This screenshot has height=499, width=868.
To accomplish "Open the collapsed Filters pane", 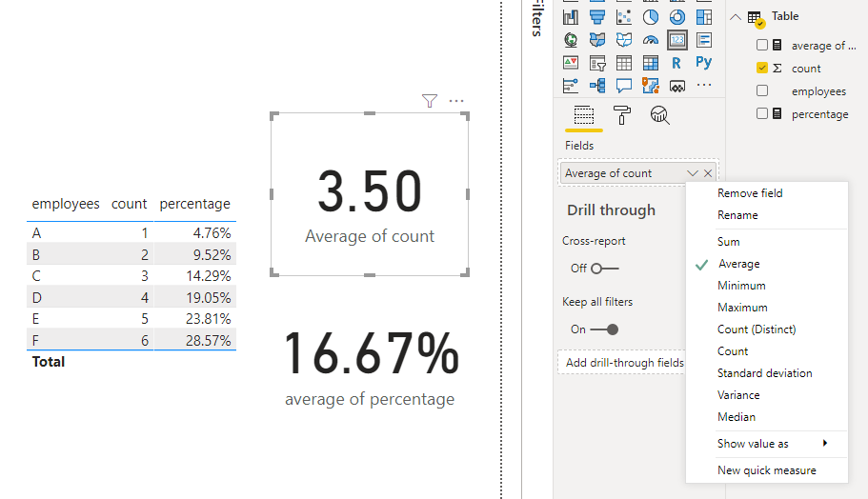I will 536,18.
